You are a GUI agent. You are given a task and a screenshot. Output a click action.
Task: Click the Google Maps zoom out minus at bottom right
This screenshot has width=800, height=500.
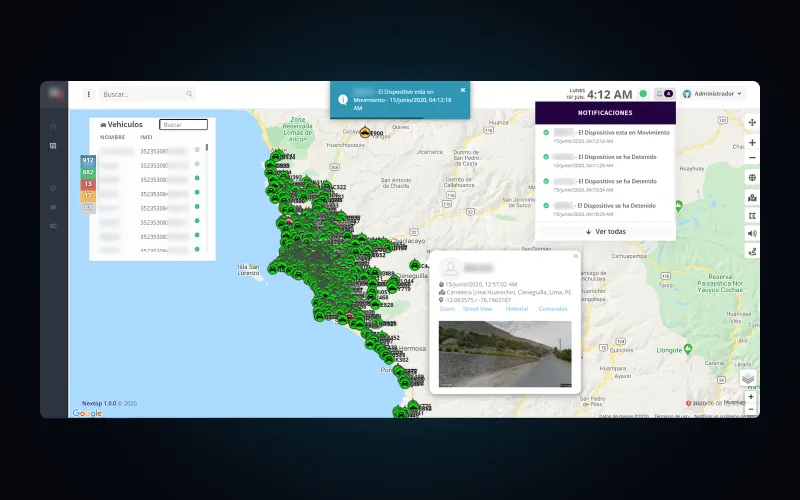(x=751, y=409)
